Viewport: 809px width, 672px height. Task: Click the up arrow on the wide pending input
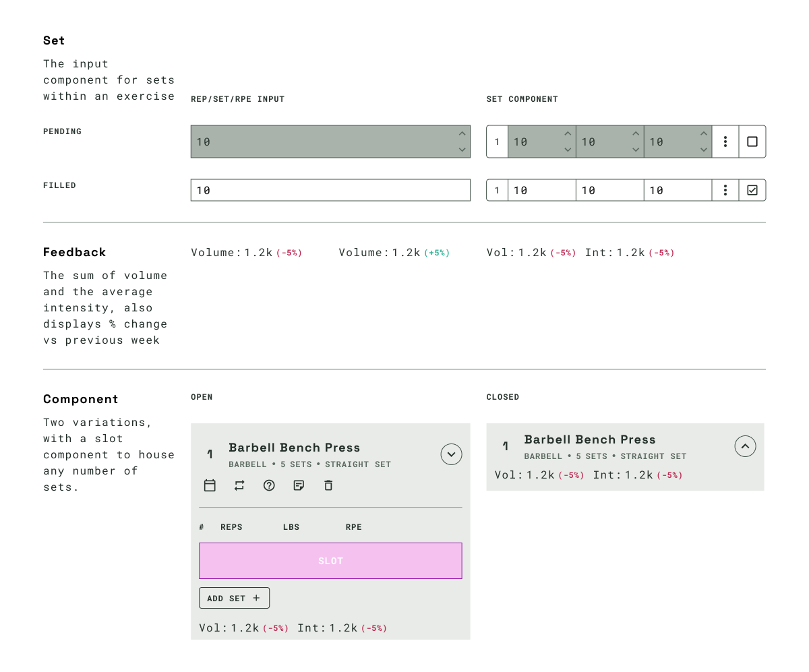click(462, 134)
